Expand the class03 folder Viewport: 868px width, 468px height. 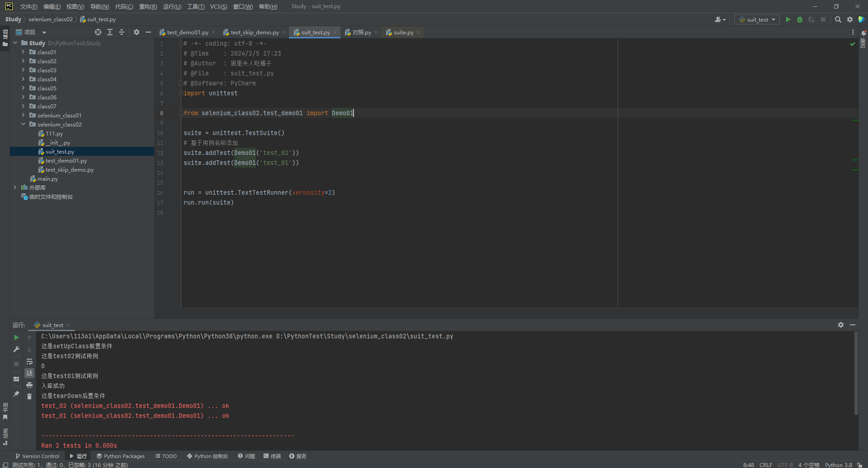23,70
